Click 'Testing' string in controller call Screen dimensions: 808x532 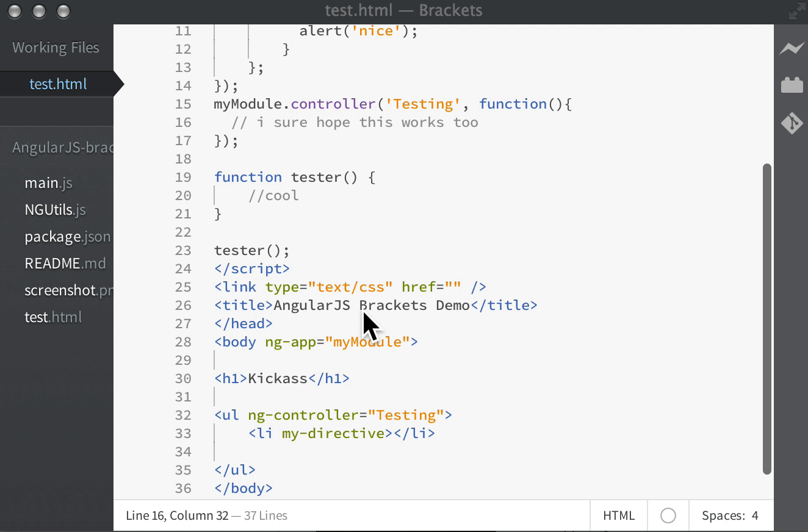point(423,104)
